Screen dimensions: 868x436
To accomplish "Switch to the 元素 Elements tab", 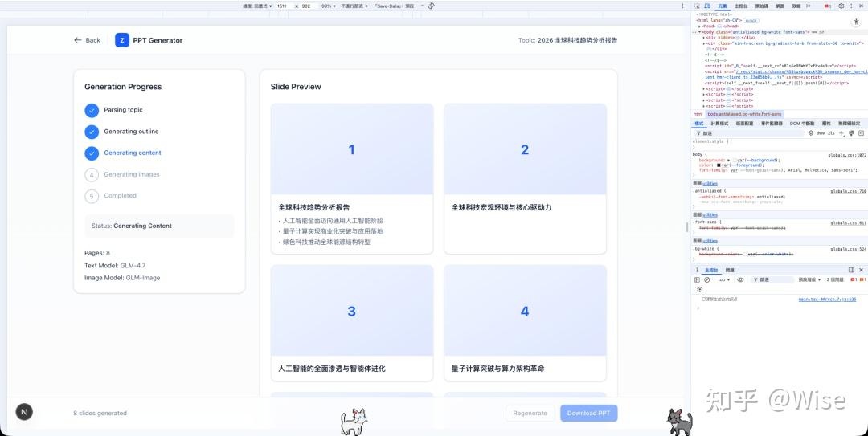I will [x=723, y=6].
